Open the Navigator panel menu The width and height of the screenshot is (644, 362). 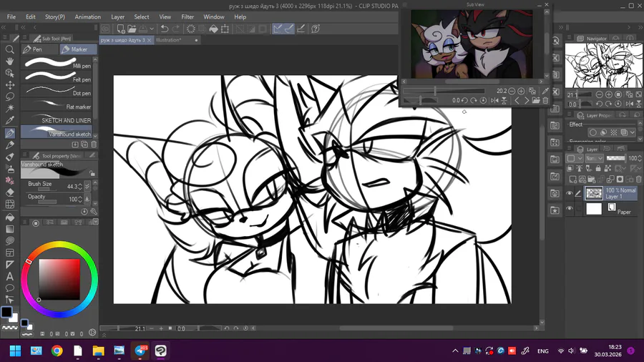(570, 37)
